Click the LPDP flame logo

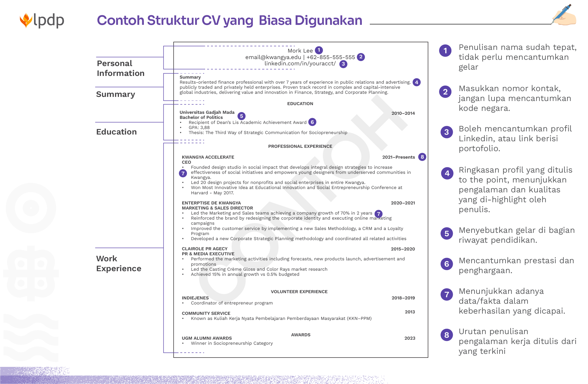pyautogui.click(x=26, y=20)
